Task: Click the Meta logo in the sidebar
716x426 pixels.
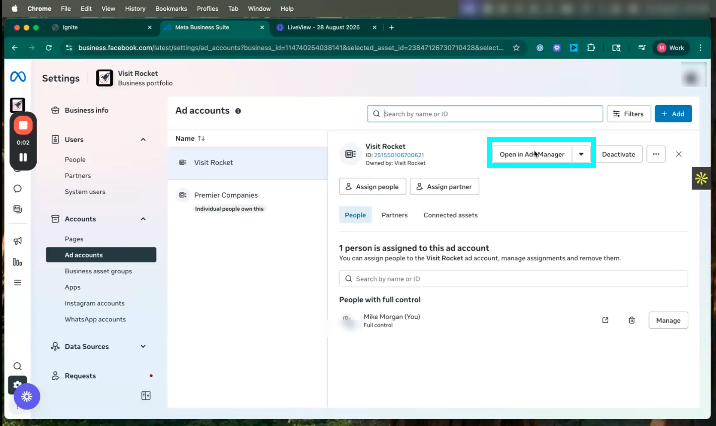Action: click(17, 78)
